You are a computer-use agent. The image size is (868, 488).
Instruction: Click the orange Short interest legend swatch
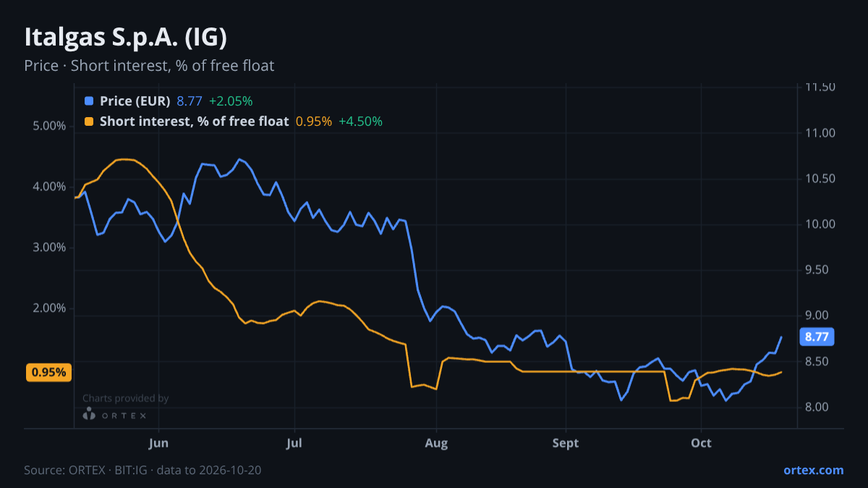[89, 121]
